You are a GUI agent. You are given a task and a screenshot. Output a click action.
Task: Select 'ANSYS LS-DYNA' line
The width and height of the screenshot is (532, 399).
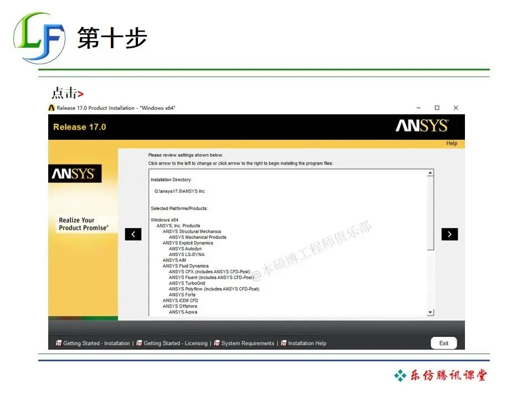[187, 254]
